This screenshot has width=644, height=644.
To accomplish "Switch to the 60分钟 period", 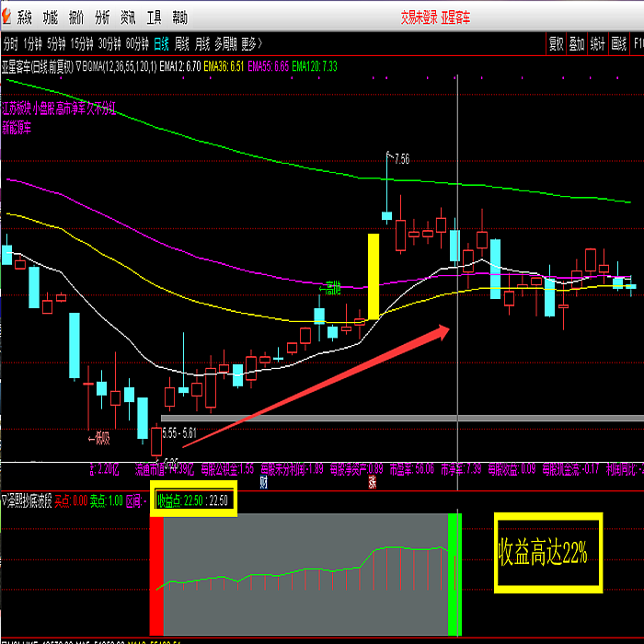I will pyautogui.click(x=137, y=43).
